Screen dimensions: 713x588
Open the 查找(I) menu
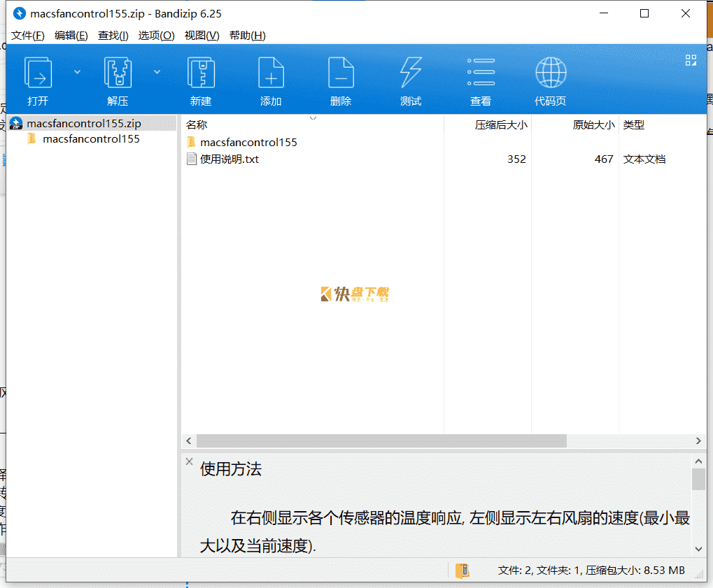[113, 36]
